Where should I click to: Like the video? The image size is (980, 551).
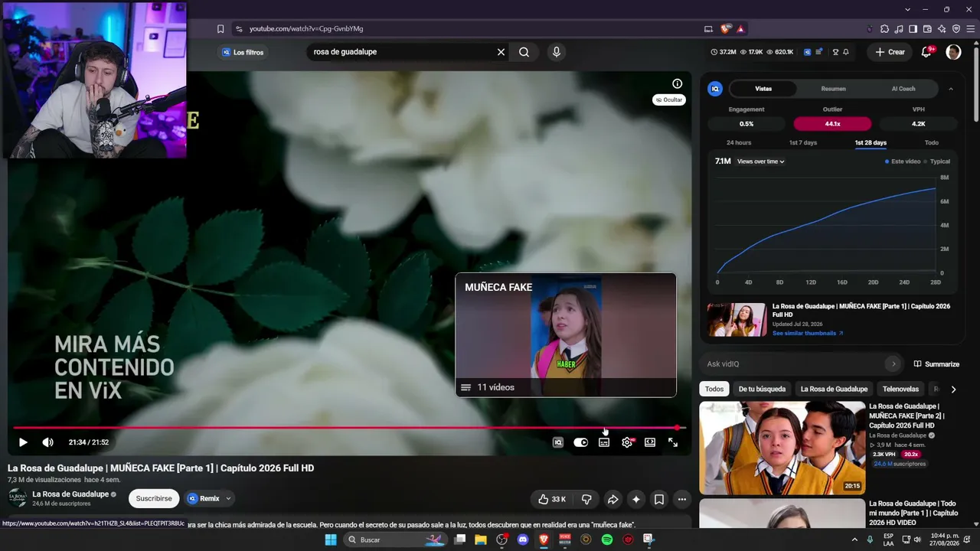[x=551, y=499]
